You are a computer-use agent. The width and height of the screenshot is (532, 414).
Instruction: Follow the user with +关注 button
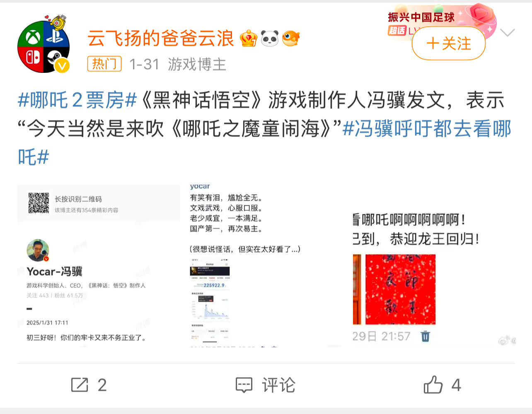coord(449,43)
